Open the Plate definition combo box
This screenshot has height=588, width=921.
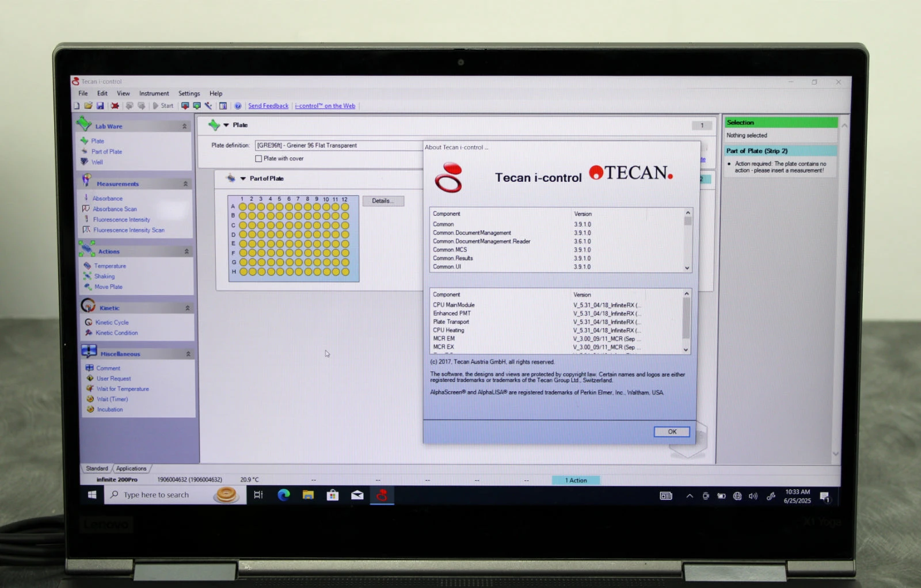point(338,146)
